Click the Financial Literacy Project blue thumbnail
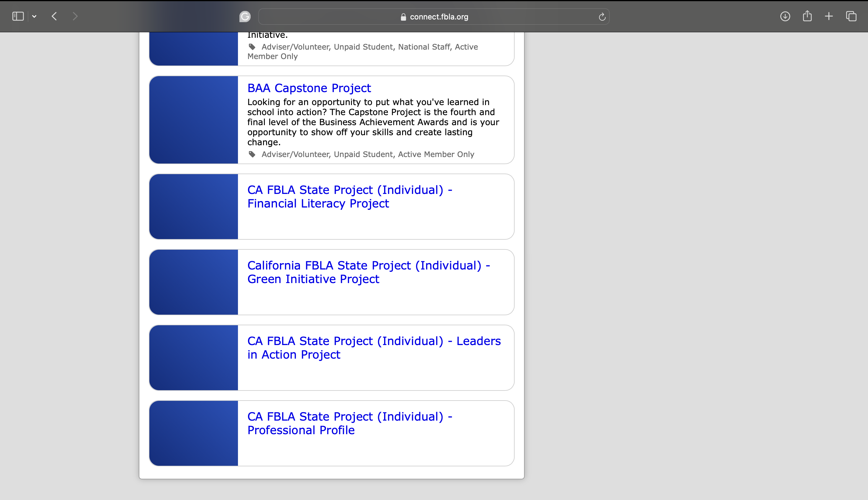The height and width of the screenshot is (500, 868). [194, 207]
